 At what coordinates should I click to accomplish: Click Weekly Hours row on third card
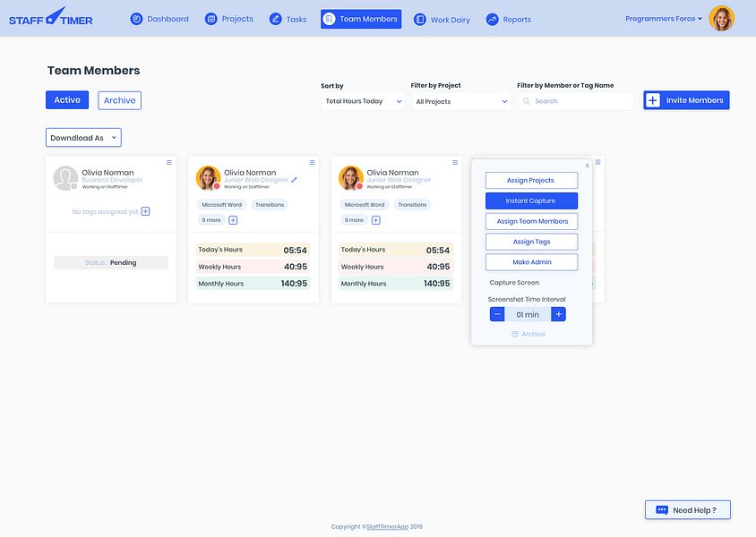pos(395,267)
